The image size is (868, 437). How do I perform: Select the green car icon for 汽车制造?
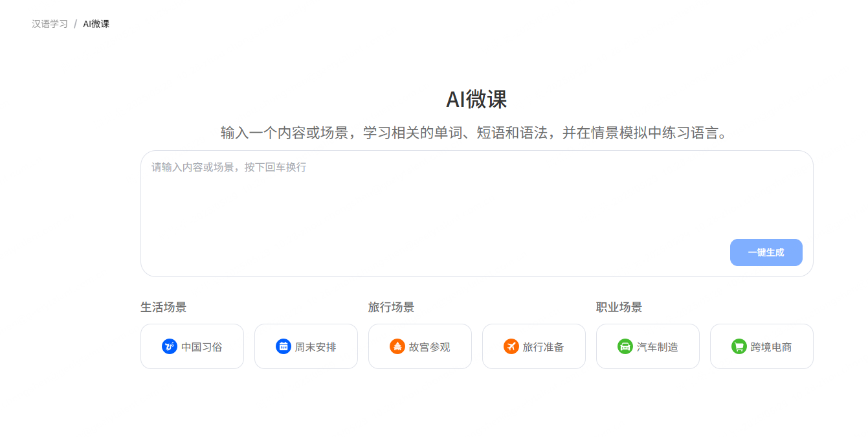pos(625,346)
